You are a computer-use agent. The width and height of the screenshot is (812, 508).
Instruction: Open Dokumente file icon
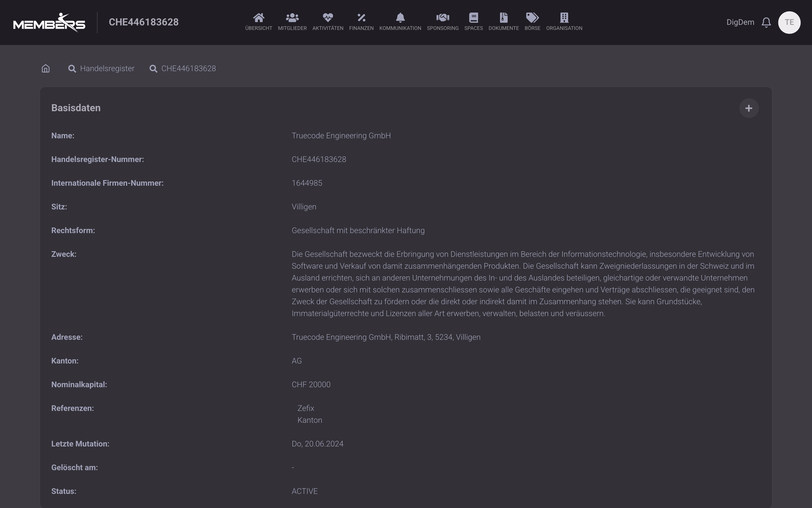(503, 17)
